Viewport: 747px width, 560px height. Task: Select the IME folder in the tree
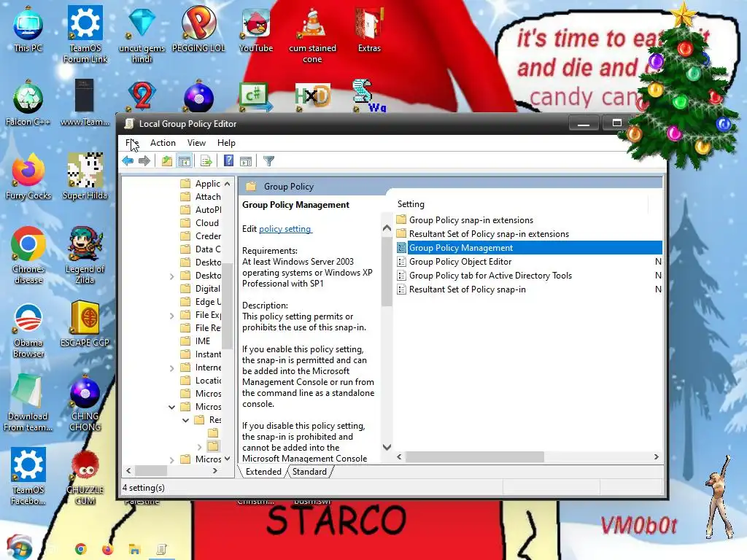(x=203, y=341)
